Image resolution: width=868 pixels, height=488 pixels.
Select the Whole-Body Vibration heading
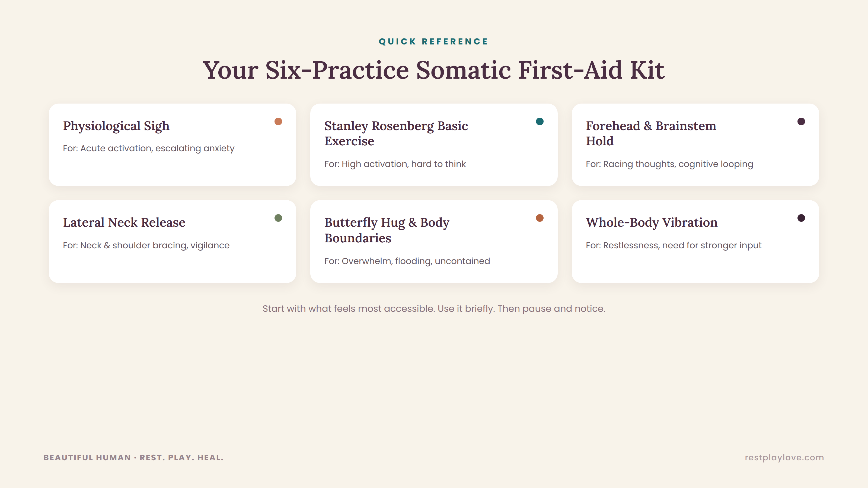coord(651,223)
